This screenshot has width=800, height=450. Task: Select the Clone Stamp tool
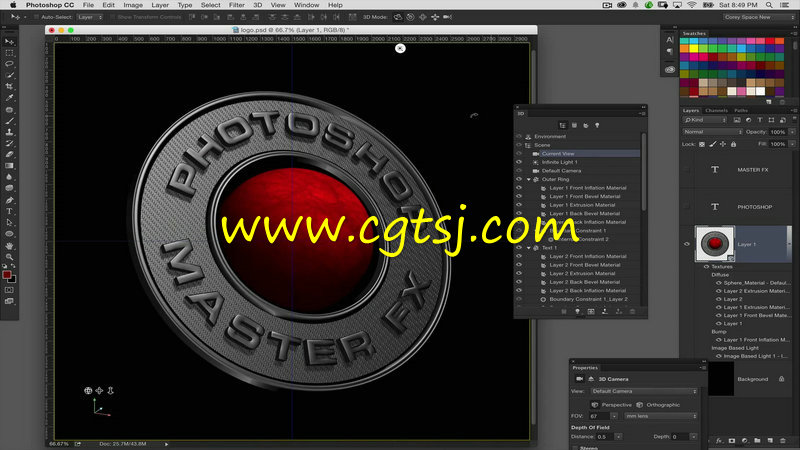coord(9,132)
